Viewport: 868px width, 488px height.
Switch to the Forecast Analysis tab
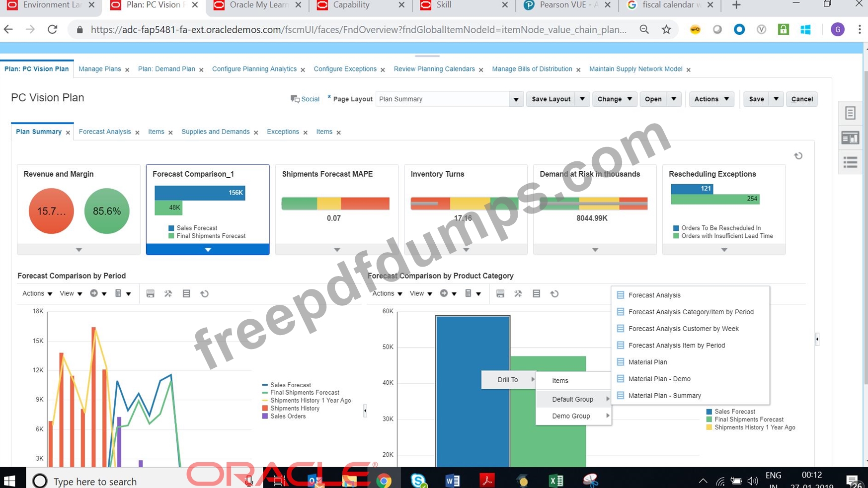pos(105,132)
